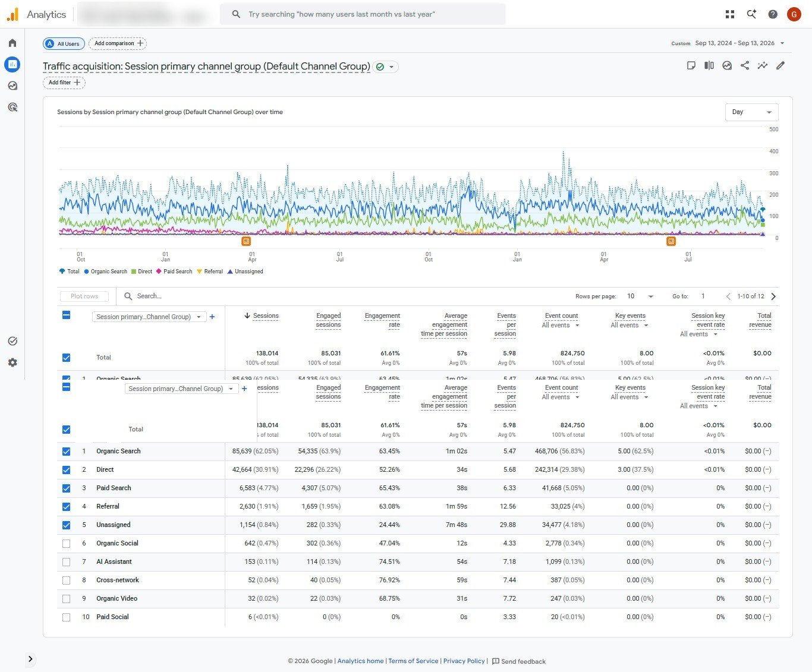Uncheck the Direct row checkbox
The width and height of the screenshot is (812, 672).
(x=66, y=470)
